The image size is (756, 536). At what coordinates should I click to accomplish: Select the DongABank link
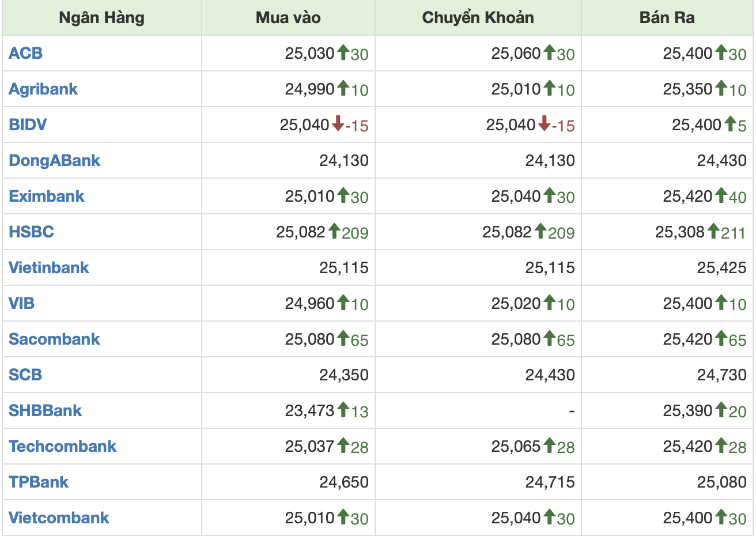[54, 160]
